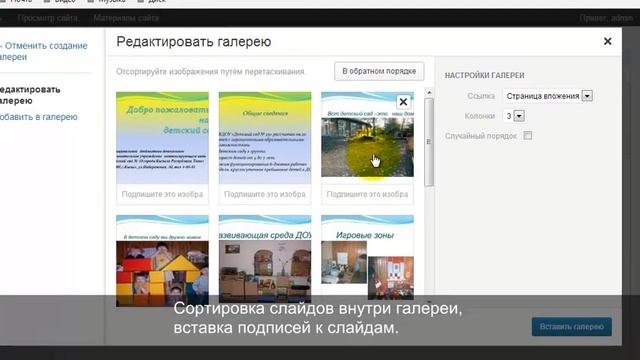Click the 'Привет, admin' account menu

coord(606,18)
